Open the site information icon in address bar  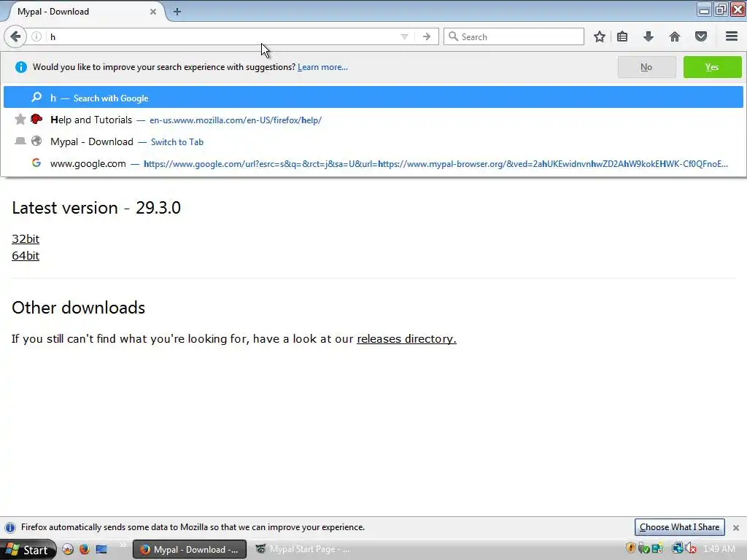36,36
